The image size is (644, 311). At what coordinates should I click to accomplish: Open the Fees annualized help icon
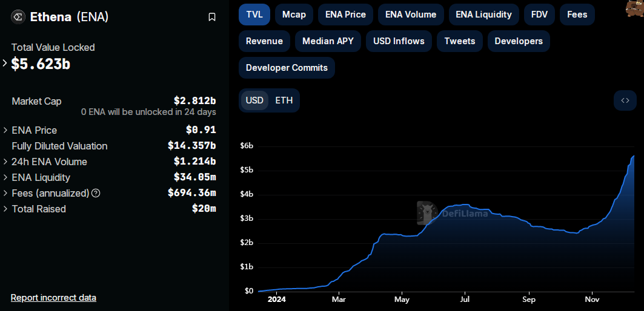coord(96,193)
